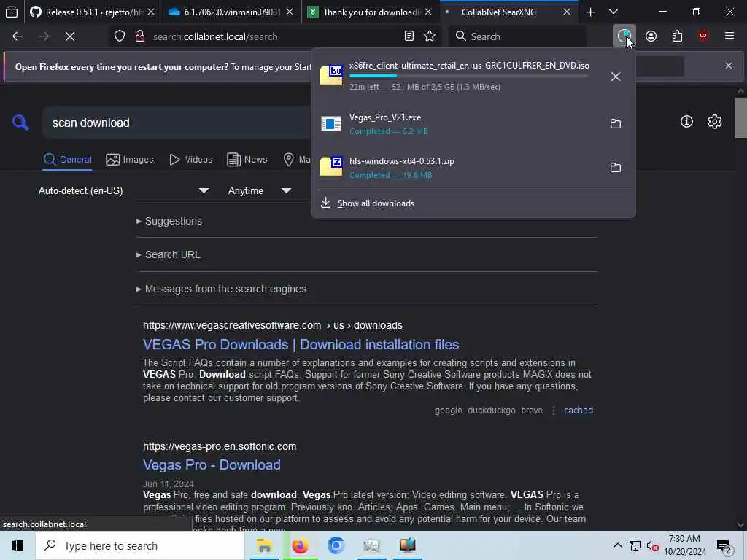
Task: Click Show all downloads
Action: click(376, 203)
